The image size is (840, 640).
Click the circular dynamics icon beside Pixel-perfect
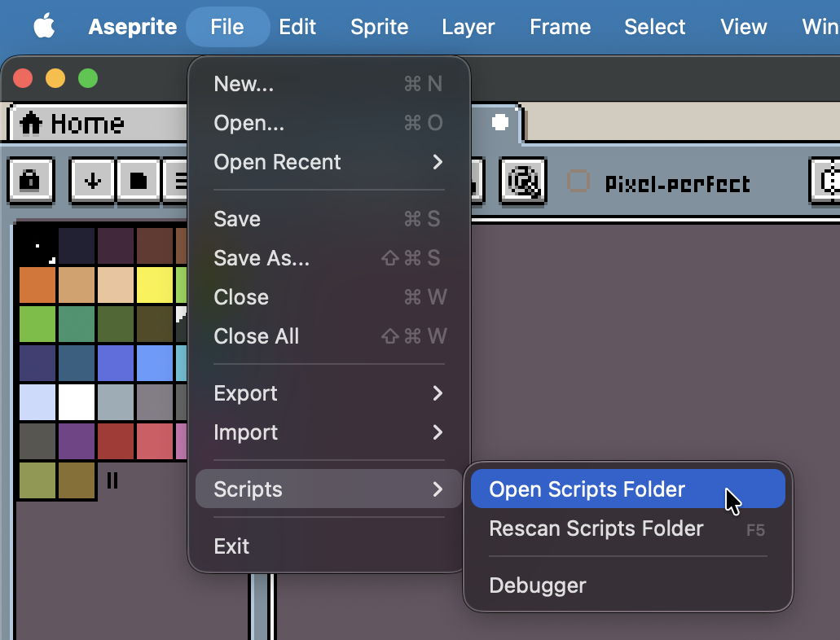tap(522, 181)
